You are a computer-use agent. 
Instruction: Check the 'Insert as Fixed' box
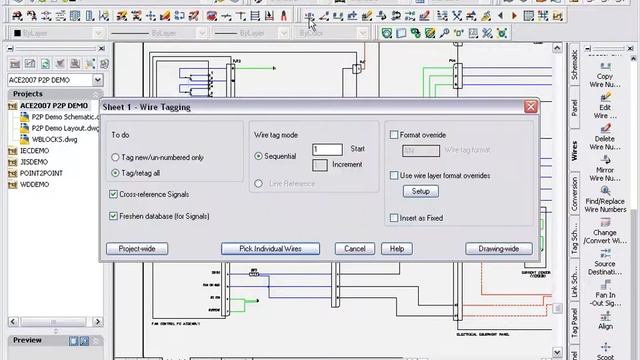pos(394,218)
